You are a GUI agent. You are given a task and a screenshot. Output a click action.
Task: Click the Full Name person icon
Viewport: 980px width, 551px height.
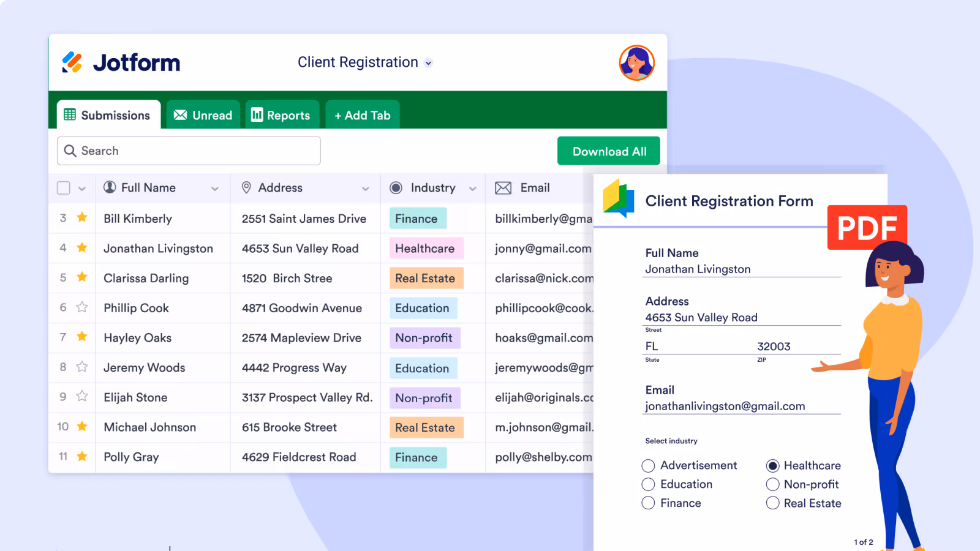(x=110, y=187)
